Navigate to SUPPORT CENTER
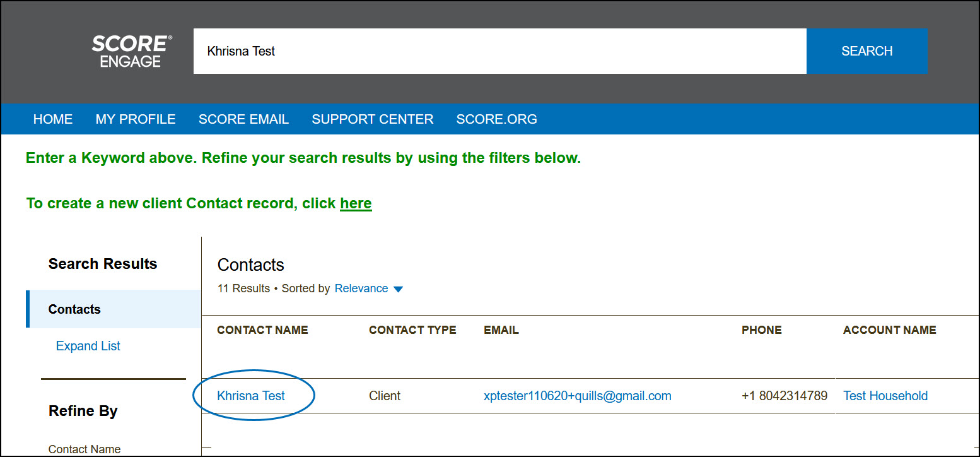This screenshot has width=980, height=457. point(372,119)
